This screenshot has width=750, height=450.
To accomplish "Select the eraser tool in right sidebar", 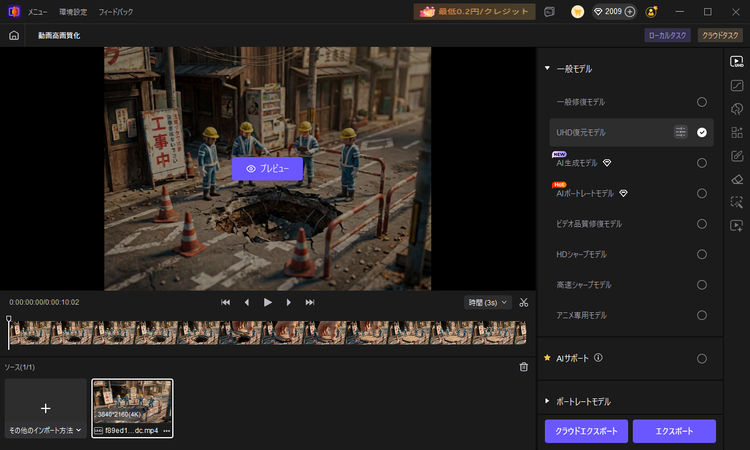I will 737,179.
